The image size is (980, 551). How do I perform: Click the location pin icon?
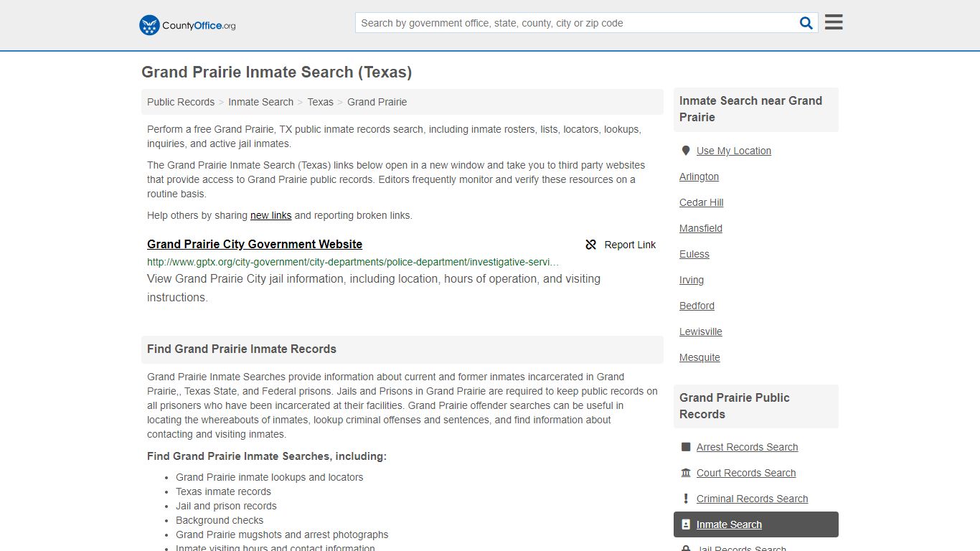click(685, 151)
